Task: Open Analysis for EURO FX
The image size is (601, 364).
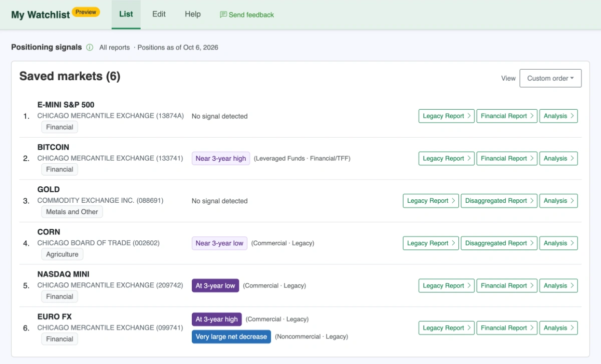Action: tap(558, 328)
